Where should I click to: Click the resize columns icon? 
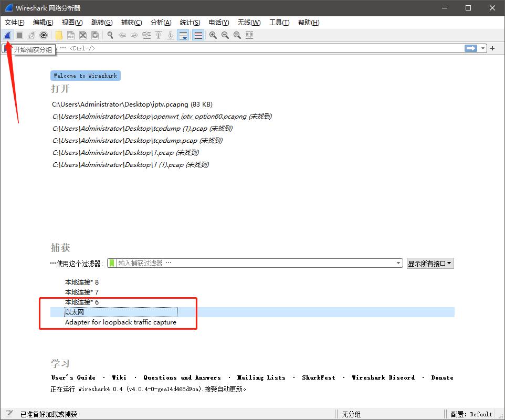pos(249,35)
